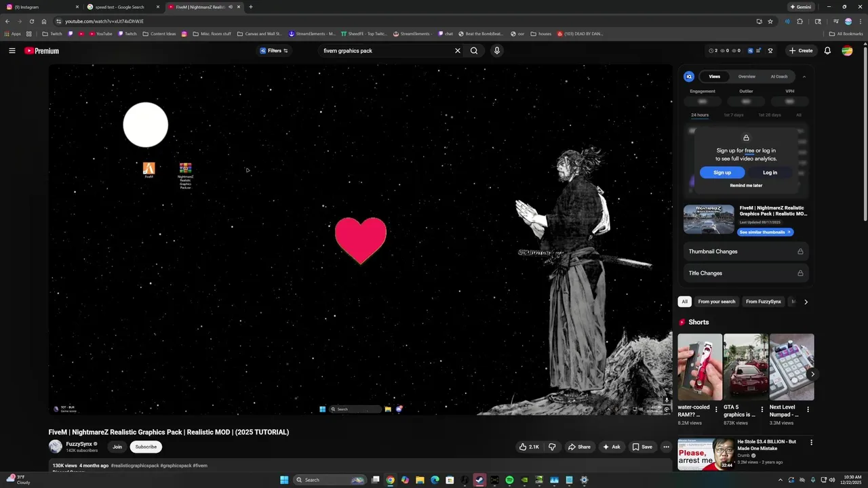This screenshot has height=488, width=868.
Task: Share the video
Action: [x=579, y=447]
